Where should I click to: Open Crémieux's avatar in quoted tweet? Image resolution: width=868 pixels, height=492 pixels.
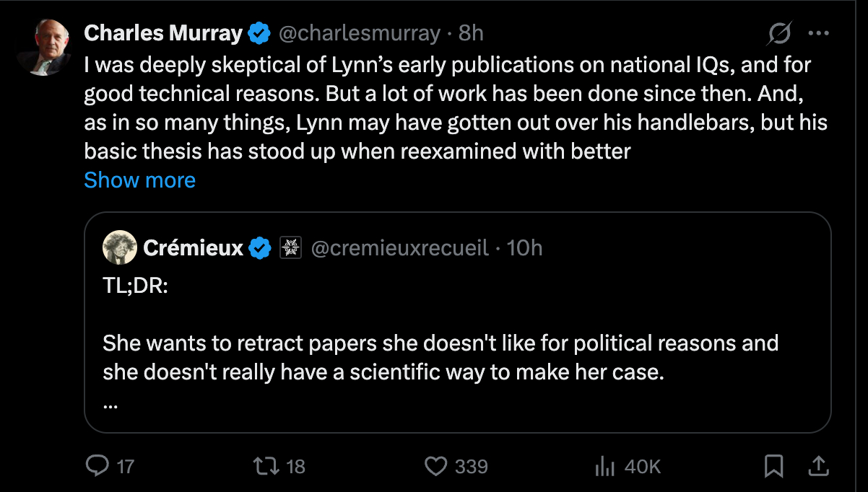pyautogui.click(x=120, y=248)
